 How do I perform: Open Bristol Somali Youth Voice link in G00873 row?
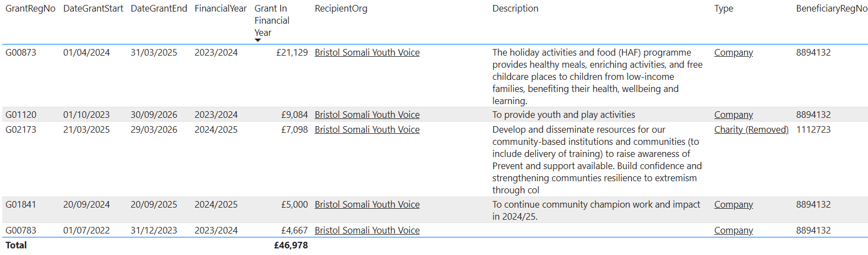[367, 53]
